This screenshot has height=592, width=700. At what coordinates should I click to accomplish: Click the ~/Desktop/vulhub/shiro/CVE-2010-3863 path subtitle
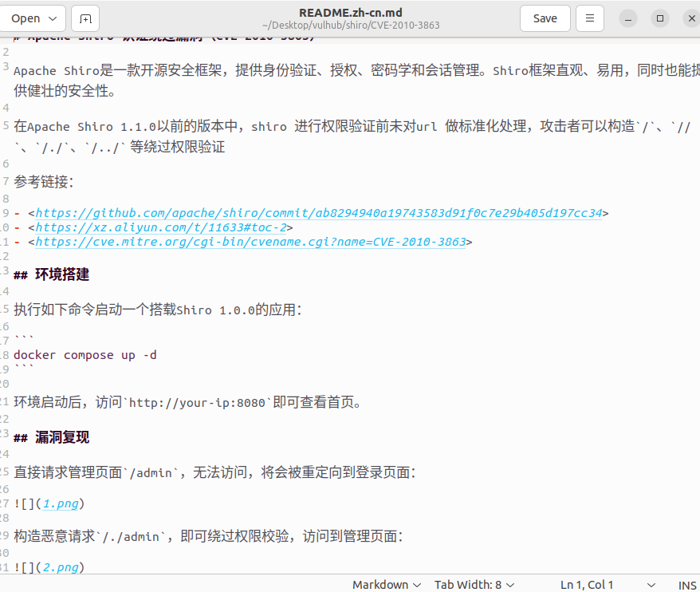[x=351, y=26]
